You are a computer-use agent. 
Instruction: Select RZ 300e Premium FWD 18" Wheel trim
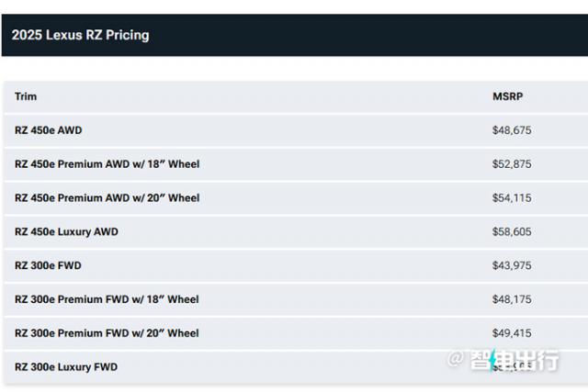click(107, 299)
